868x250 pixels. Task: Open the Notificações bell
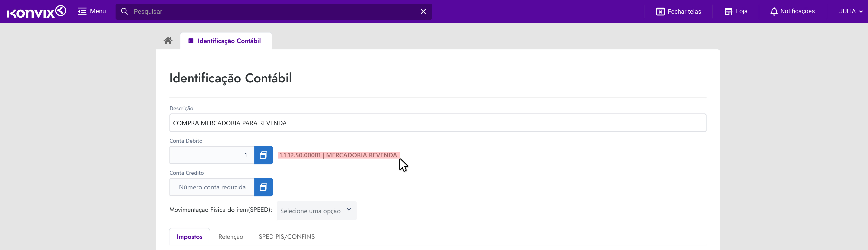click(x=774, y=11)
